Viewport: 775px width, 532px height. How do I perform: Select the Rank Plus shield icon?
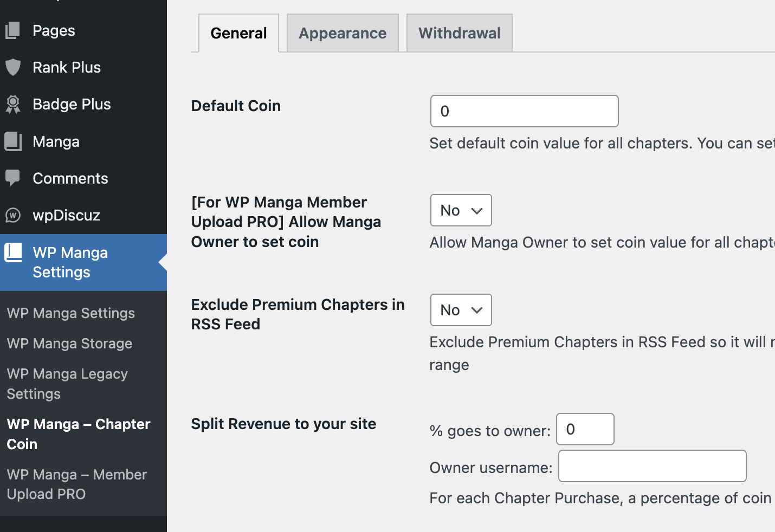[14, 67]
